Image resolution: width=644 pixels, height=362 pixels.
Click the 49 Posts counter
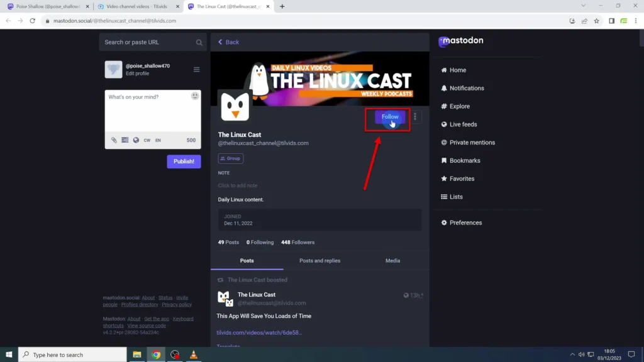(228, 242)
